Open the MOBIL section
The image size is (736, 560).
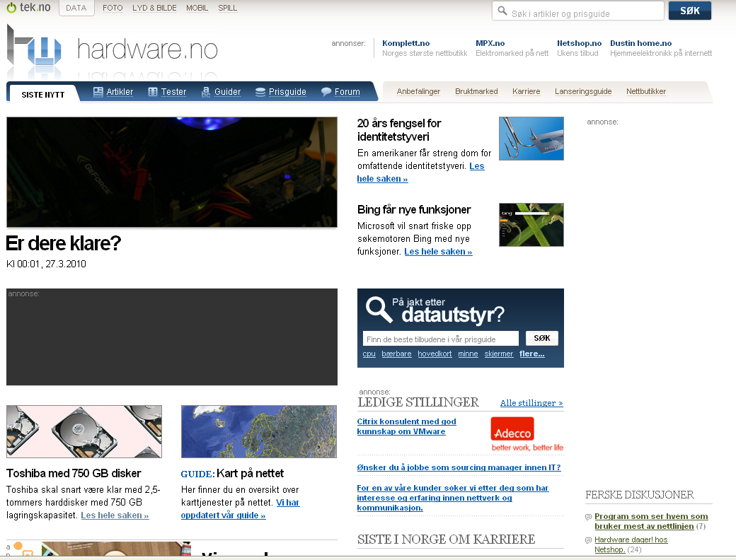pyautogui.click(x=197, y=8)
